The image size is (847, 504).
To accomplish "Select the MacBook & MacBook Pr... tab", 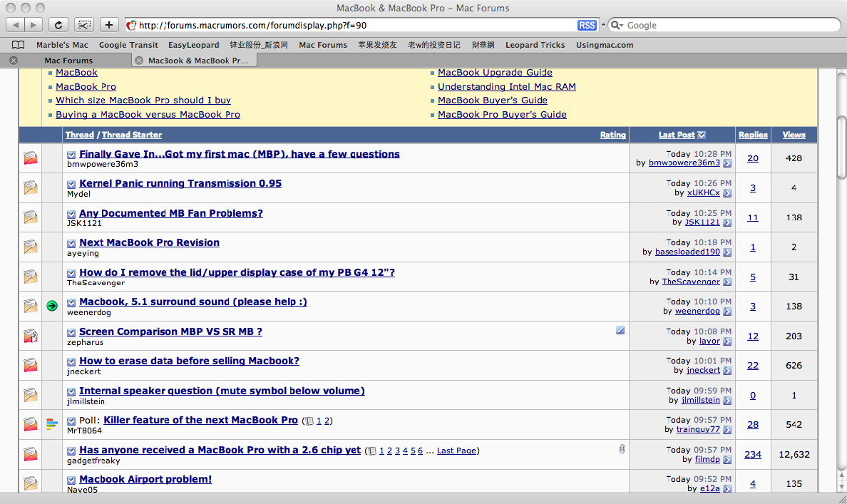I will [x=197, y=61].
